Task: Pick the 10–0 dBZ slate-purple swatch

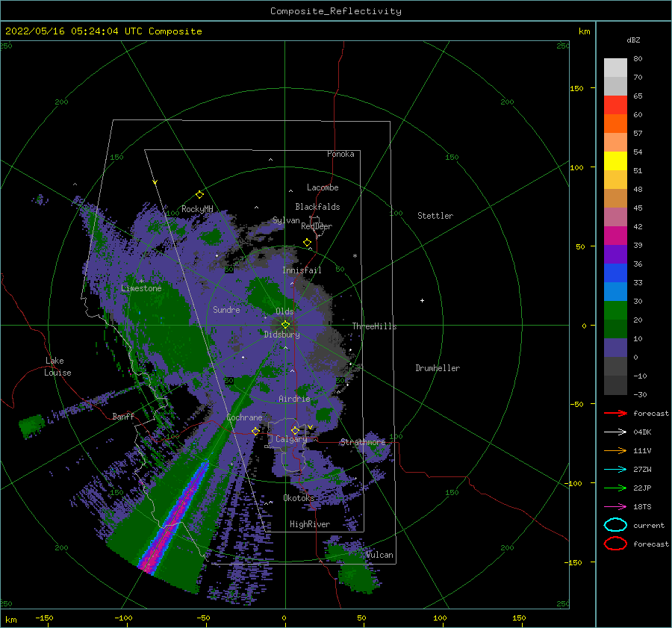Action: coord(615,347)
